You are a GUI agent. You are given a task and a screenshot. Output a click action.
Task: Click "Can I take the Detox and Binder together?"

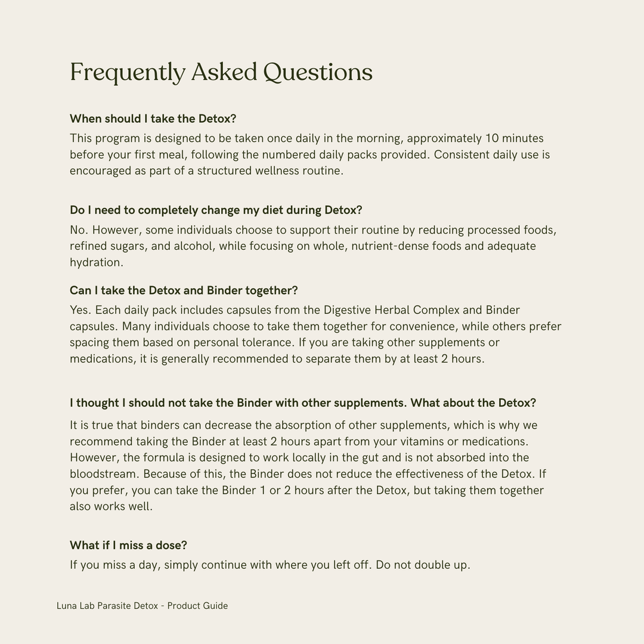point(184,290)
